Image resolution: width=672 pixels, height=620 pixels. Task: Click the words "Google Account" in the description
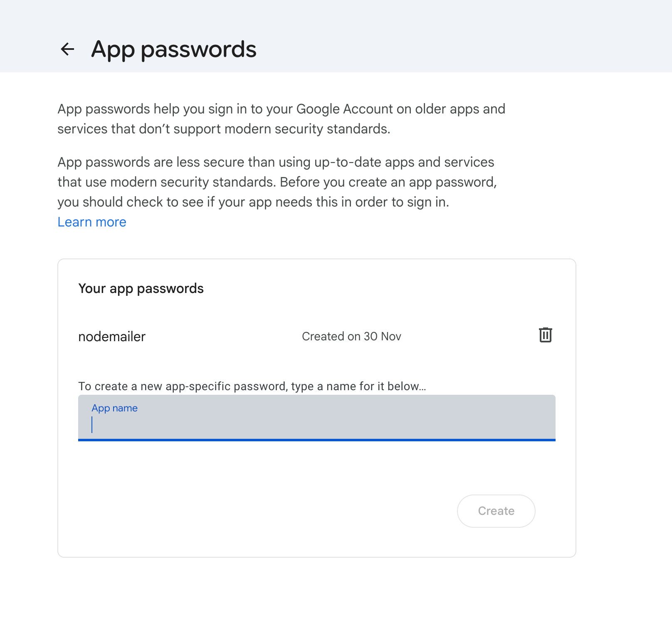pos(344,109)
